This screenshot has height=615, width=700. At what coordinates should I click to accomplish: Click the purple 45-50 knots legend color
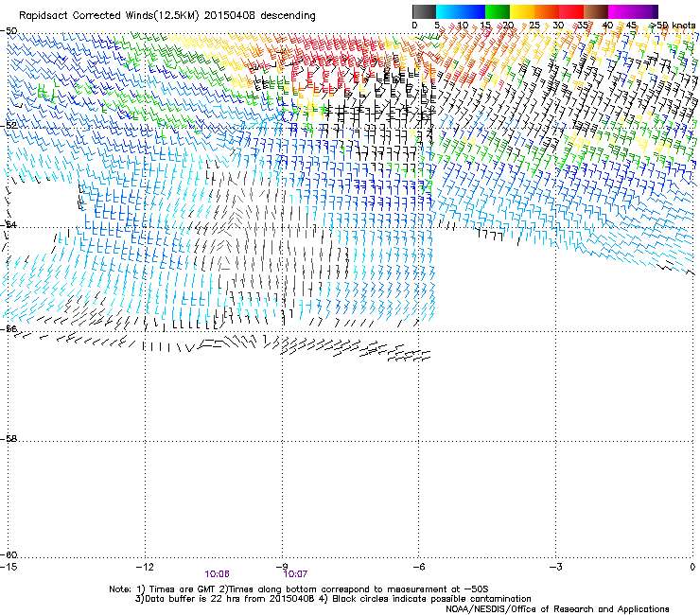(x=645, y=11)
